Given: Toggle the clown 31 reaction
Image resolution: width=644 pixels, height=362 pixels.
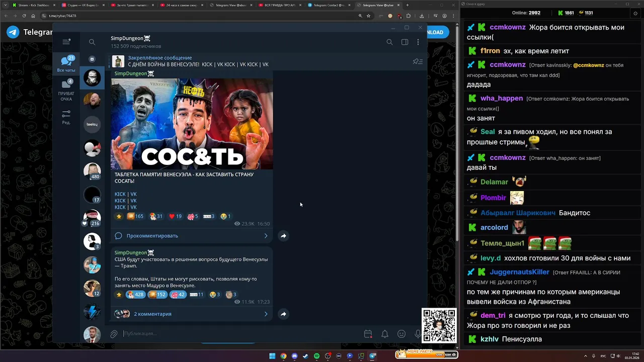Looking at the screenshot, I should point(156,216).
